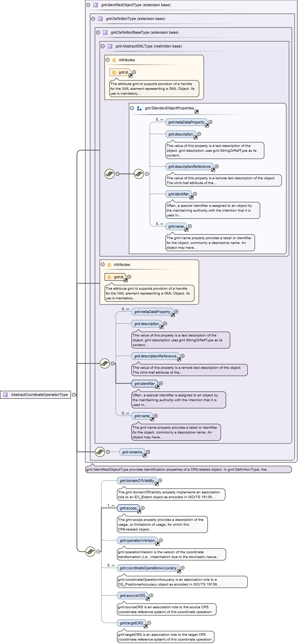Collapse the gml:IdentifiedObjectType extension base
This screenshot has height=644, width=298.
(x=88, y=5)
